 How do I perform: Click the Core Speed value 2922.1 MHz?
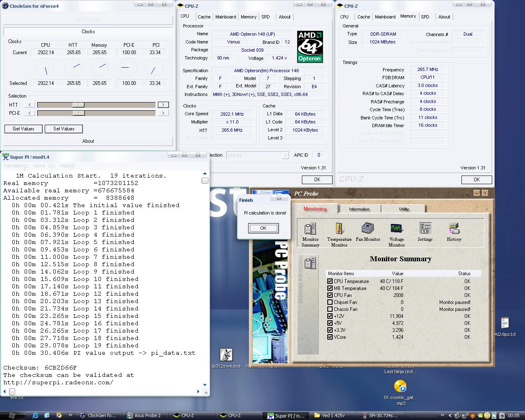(232, 114)
